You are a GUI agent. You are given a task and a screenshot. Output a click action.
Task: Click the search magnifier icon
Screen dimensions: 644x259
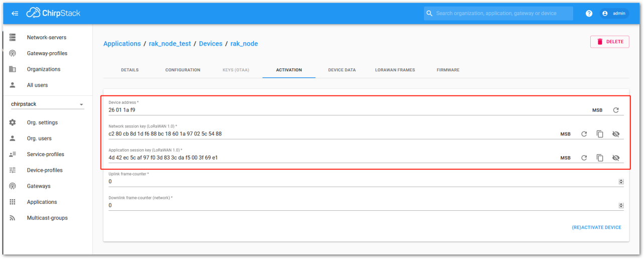[429, 14]
